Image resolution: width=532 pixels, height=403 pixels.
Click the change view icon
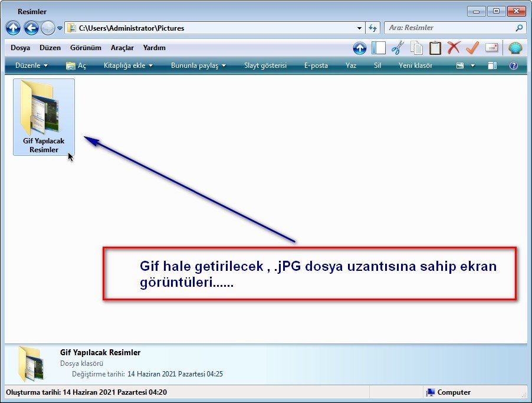pyautogui.click(x=459, y=65)
